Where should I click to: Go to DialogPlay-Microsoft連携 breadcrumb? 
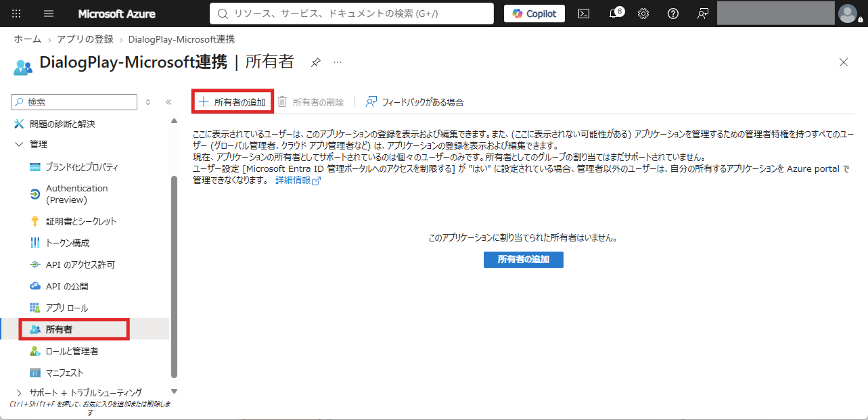point(181,39)
